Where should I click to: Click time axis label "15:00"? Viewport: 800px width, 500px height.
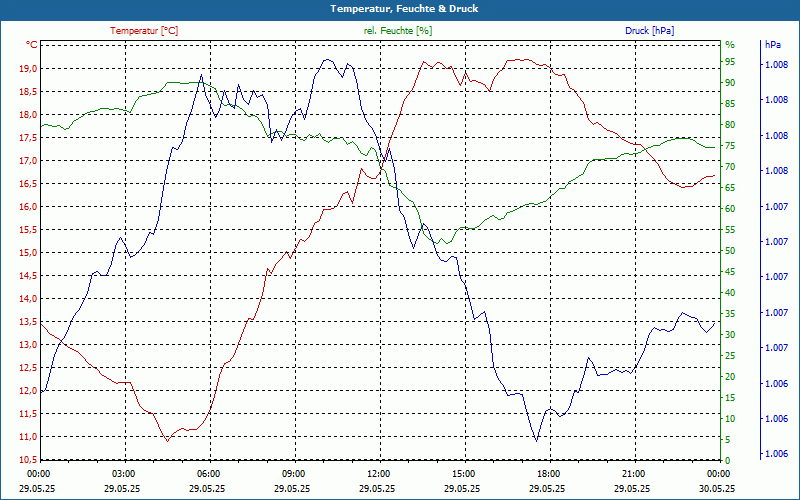coord(463,473)
